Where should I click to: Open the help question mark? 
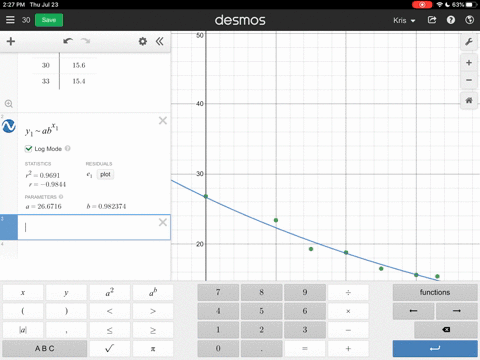pyautogui.click(x=451, y=20)
